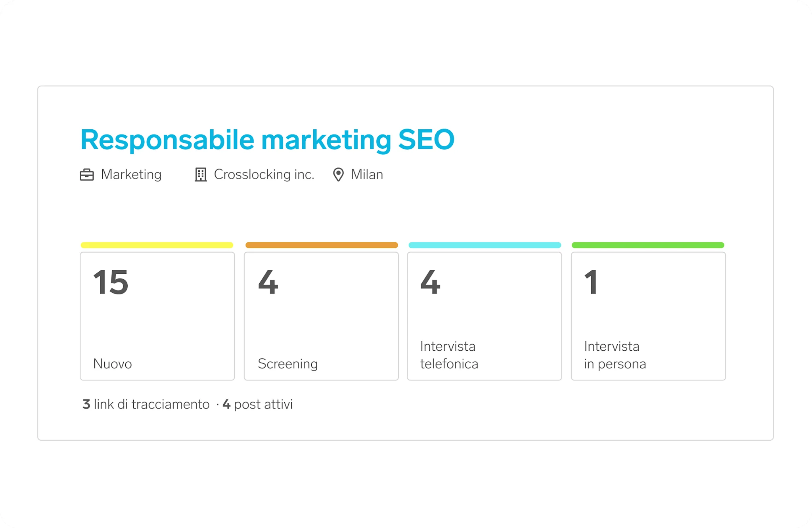Viewport: 812px width, 528px height.
Task: Open the 3 link di tracciamento link
Action: (x=146, y=404)
